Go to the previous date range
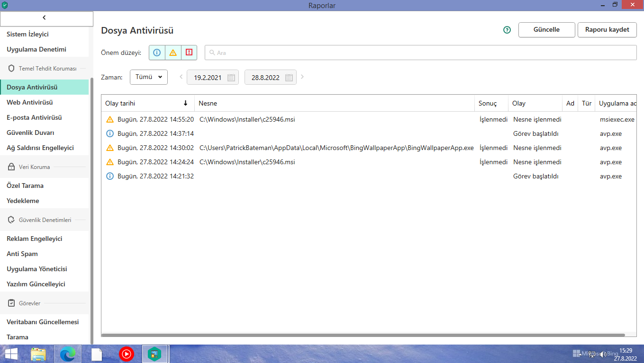Screen dimensions: 644x363 (x=181, y=77)
